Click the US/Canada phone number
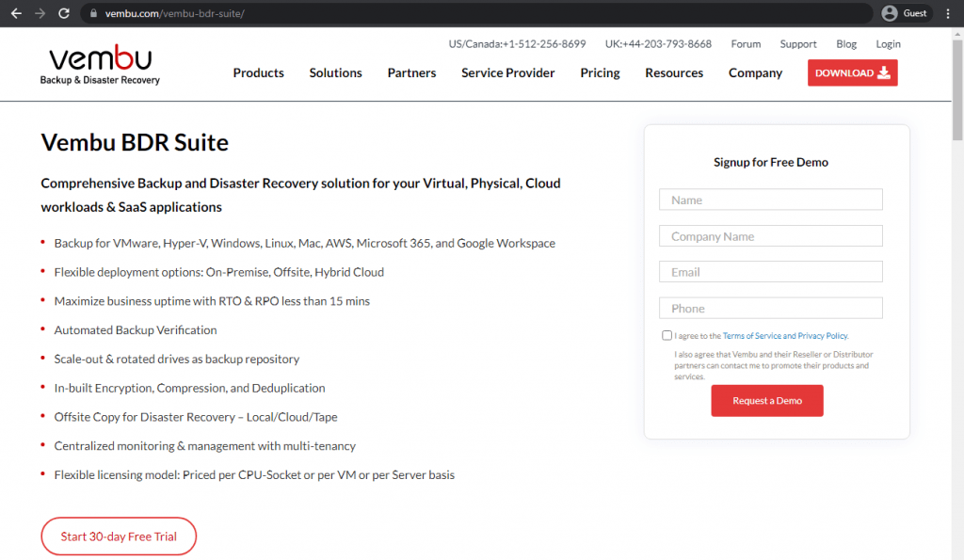 [517, 43]
